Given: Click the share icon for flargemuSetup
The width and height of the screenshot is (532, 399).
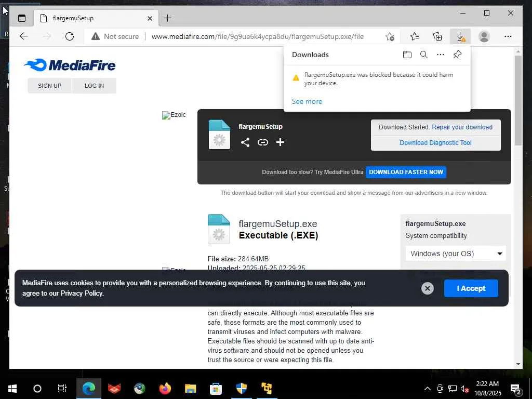Looking at the screenshot, I should click(245, 142).
